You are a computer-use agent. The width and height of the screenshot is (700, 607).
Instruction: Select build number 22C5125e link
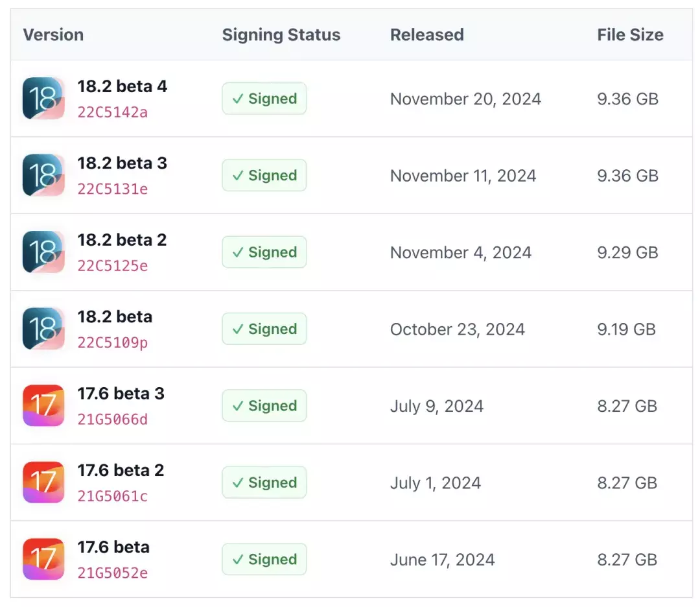pyautogui.click(x=113, y=266)
